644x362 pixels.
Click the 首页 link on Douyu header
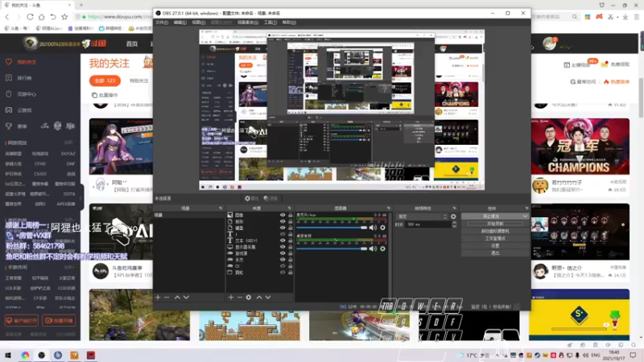[x=132, y=43]
